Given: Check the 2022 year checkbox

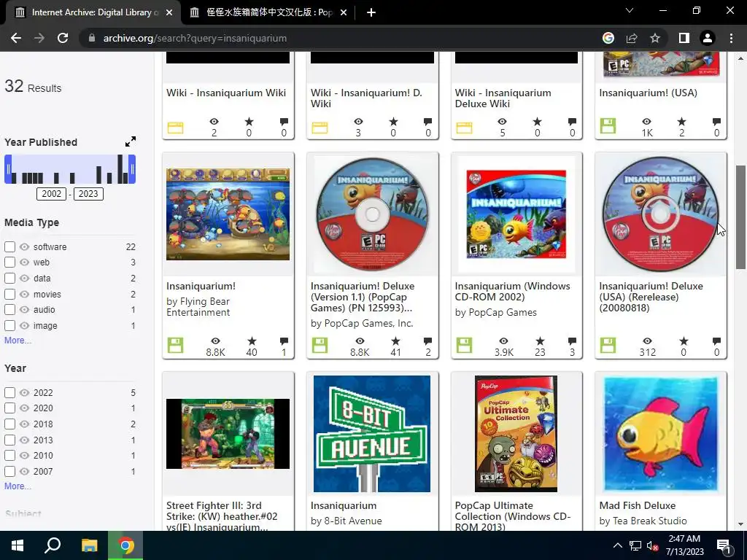Looking at the screenshot, I should tap(10, 392).
